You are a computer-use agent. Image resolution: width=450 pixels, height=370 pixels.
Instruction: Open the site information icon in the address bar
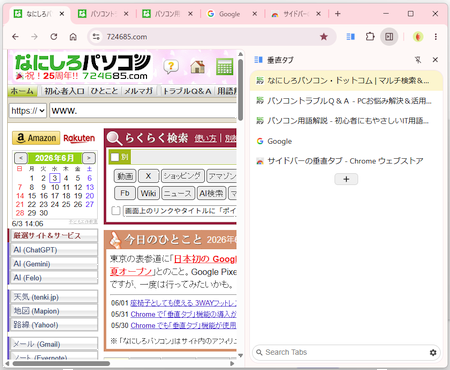tap(96, 37)
